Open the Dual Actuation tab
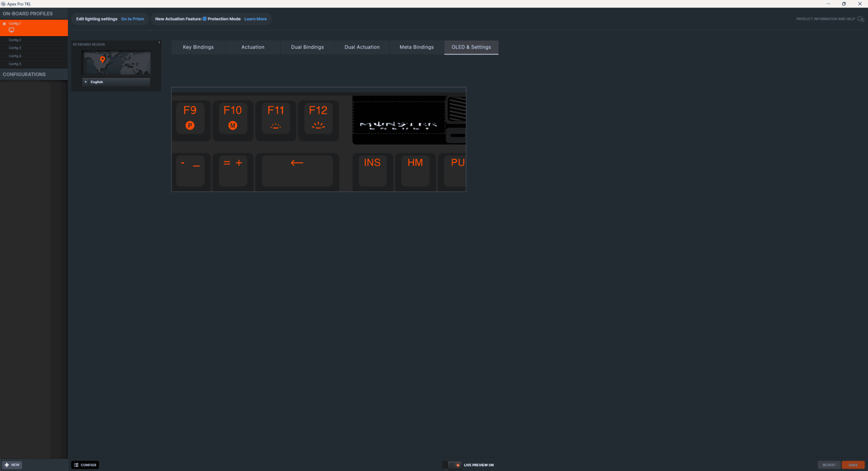868x471 pixels. point(362,47)
